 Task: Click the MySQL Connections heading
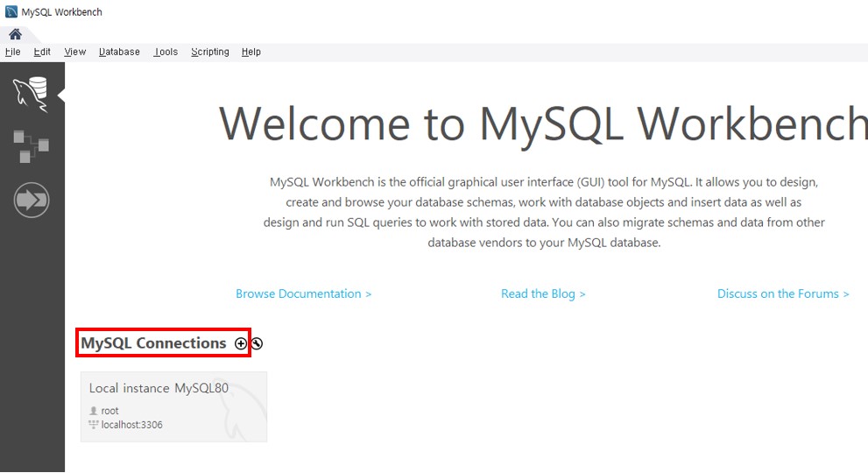tap(153, 343)
